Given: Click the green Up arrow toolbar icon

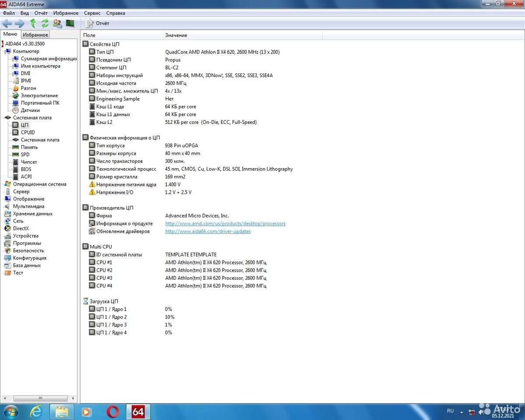Looking at the screenshot, I should (33, 23).
